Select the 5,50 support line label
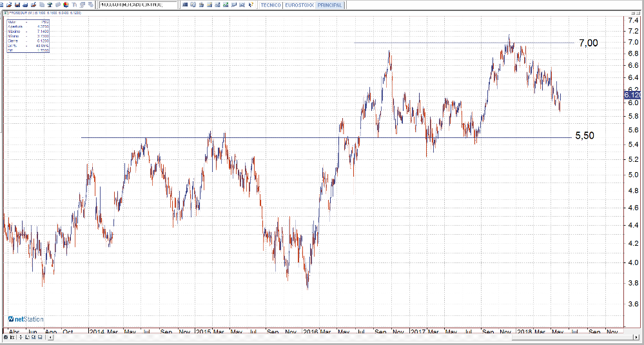644x345 pixels. click(585, 135)
